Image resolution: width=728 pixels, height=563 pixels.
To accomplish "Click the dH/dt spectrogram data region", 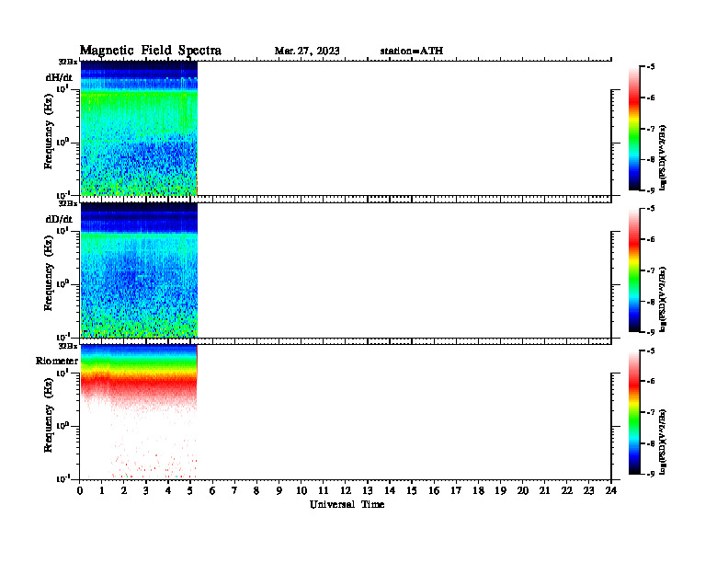I will (139, 128).
